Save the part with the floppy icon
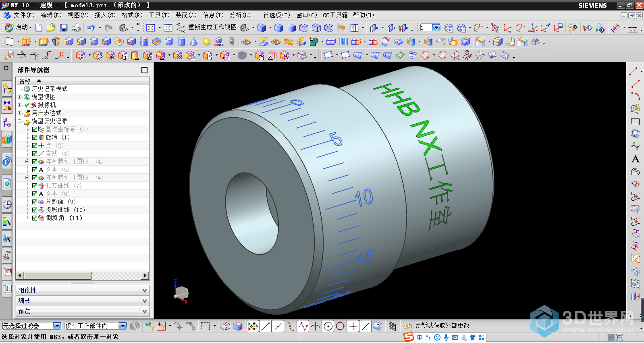Viewport: 644px width, 343px height. tap(64, 27)
